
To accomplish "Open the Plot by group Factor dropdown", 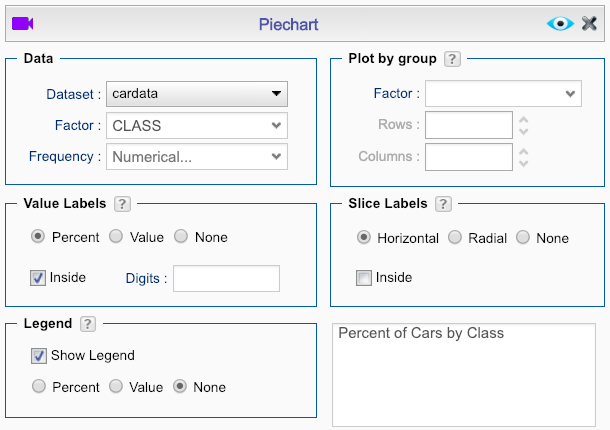I will (x=503, y=94).
